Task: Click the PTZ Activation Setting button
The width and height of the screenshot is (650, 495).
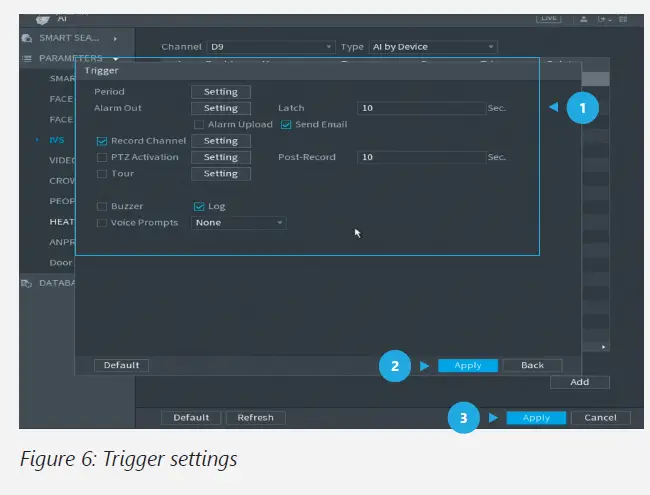Action: coord(221,157)
